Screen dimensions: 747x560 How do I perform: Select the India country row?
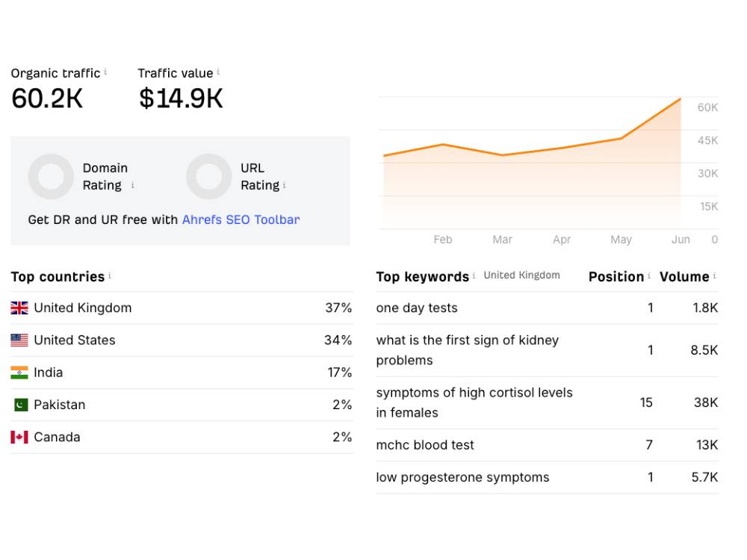pyautogui.click(x=182, y=373)
